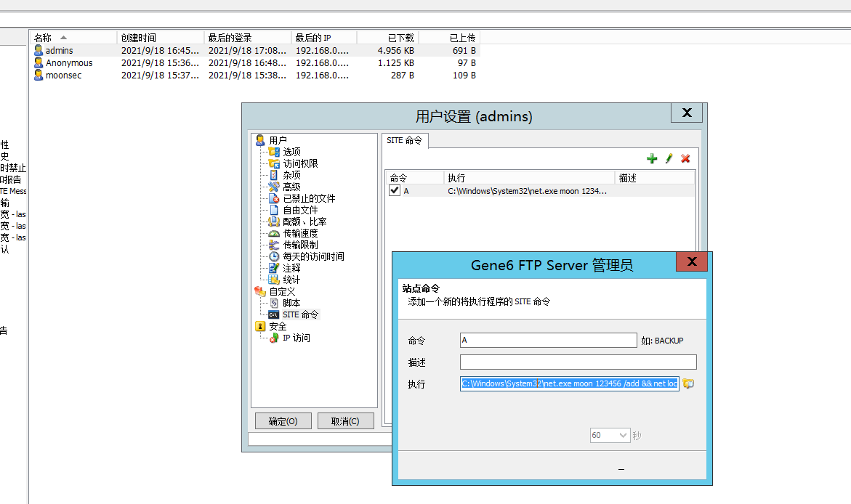Select 统计 in settings tree
Image resolution: width=851 pixels, height=504 pixels.
(x=291, y=280)
